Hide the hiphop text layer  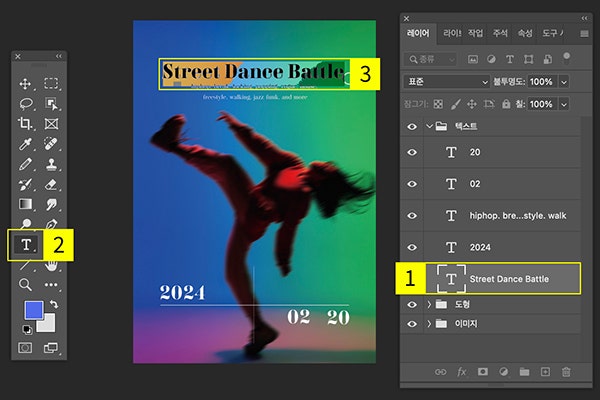click(412, 216)
